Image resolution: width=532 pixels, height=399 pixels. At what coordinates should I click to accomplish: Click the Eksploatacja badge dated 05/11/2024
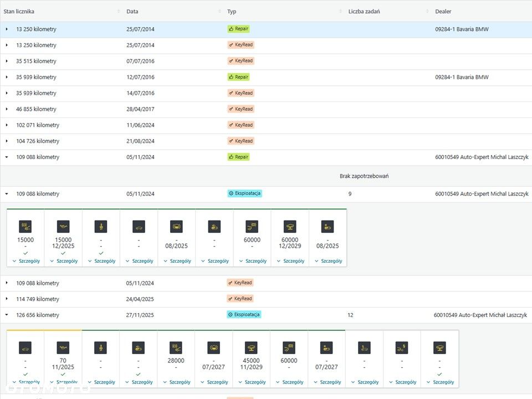click(244, 193)
